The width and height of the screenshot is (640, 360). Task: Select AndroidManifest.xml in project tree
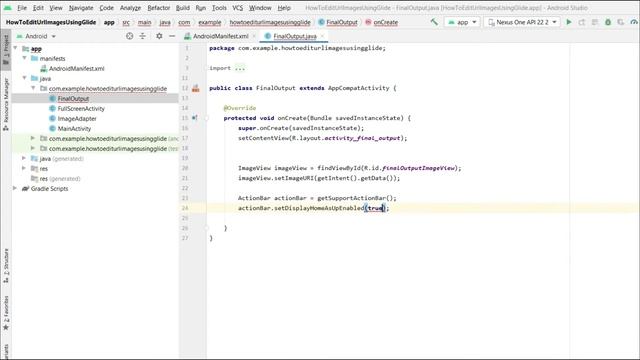[77, 69]
